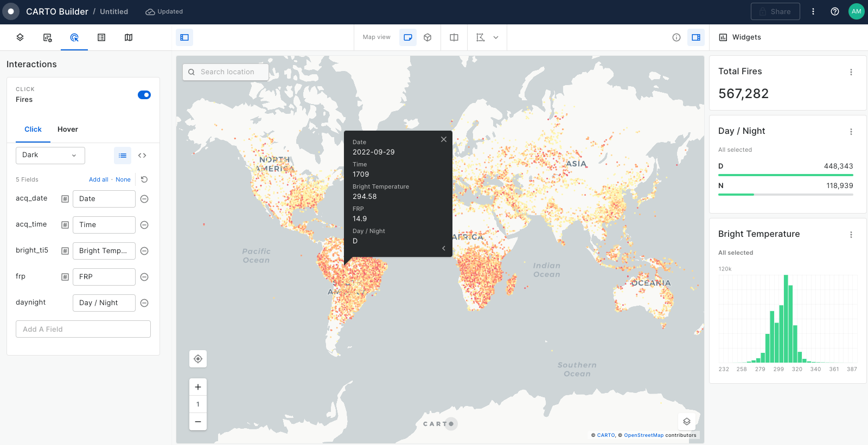The width and height of the screenshot is (868, 445).
Task: Switch to 3D map view icon
Action: [427, 37]
